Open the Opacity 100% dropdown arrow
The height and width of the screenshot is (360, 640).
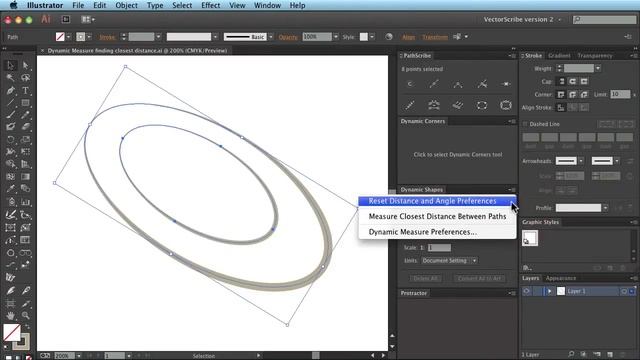(336, 37)
